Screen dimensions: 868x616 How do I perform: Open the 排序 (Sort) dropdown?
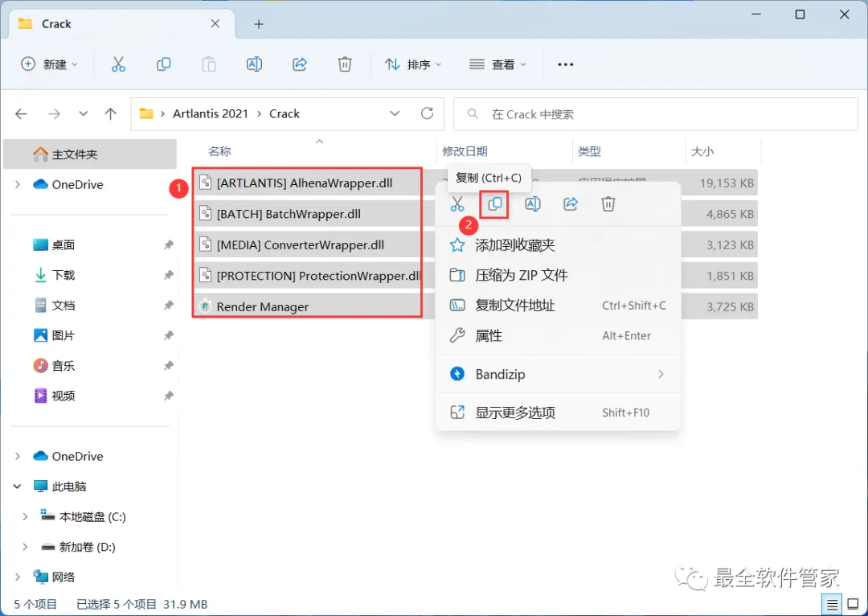point(414,64)
